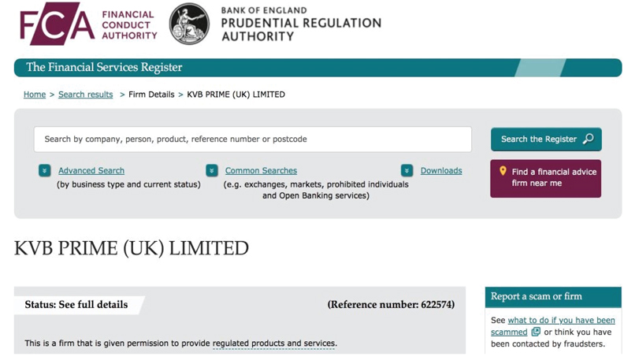
Task: Expand Advanced Search chevron icon
Action: coord(45,171)
